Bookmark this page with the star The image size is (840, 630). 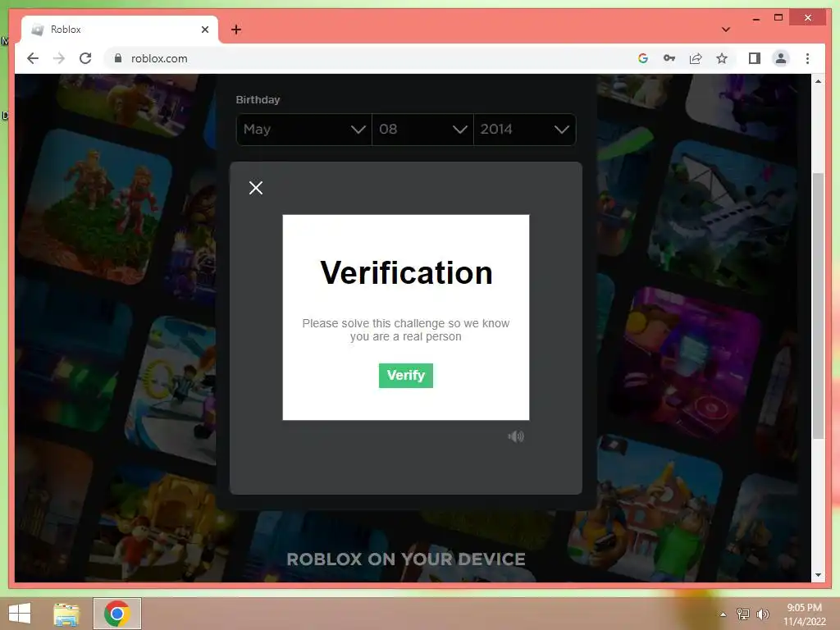tap(722, 58)
